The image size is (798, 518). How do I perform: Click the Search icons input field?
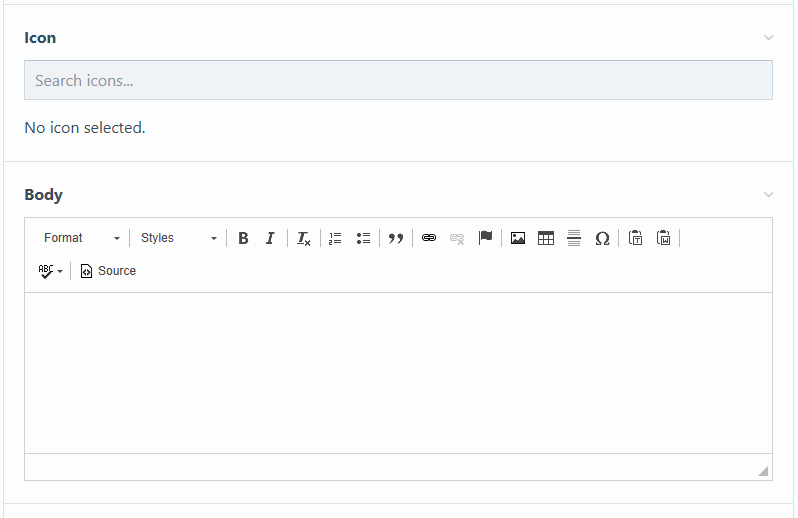pos(398,80)
